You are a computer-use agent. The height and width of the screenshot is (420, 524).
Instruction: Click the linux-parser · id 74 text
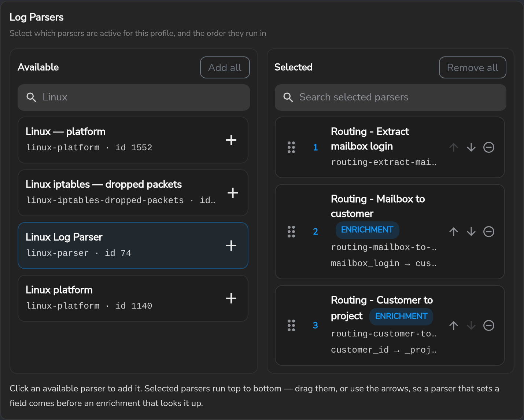point(78,253)
